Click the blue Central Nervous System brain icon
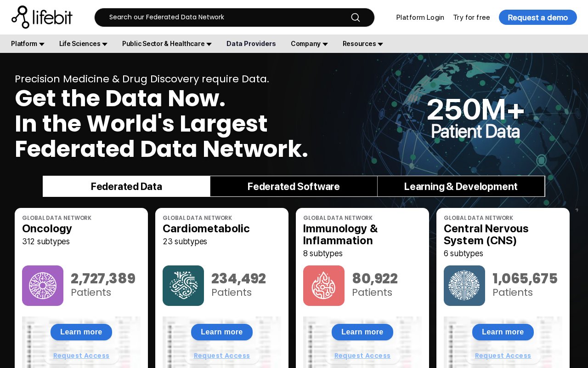This screenshot has height=368, width=588. coord(464,286)
